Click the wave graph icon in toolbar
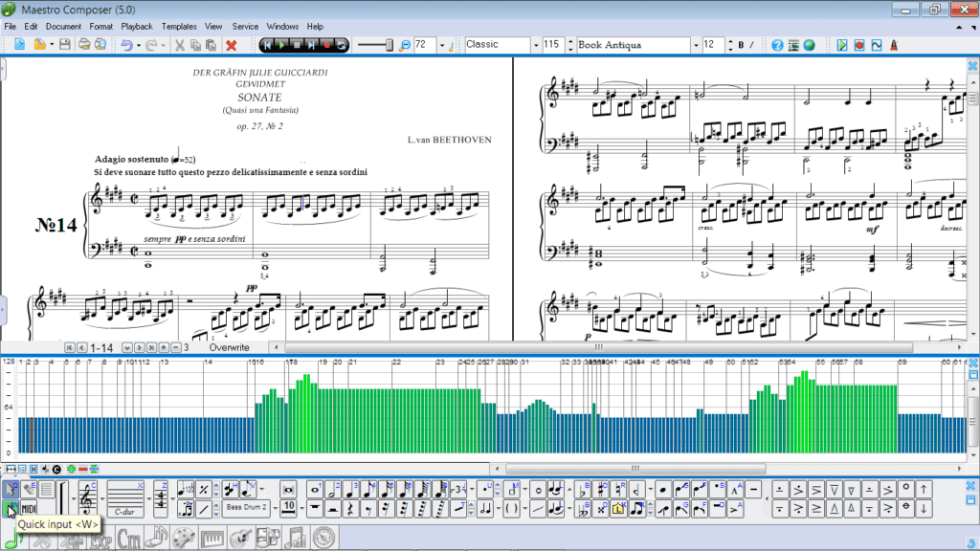The image size is (980, 551). point(877,45)
